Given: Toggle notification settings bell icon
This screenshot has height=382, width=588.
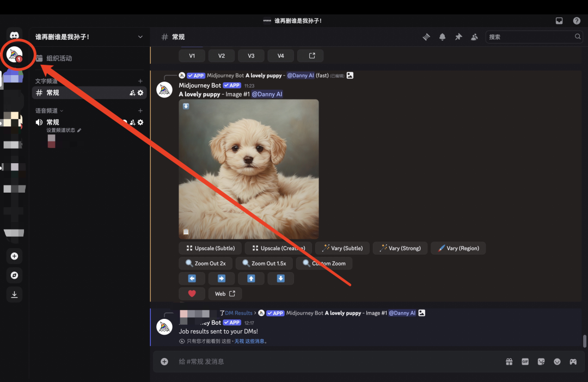Looking at the screenshot, I should coord(443,37).
